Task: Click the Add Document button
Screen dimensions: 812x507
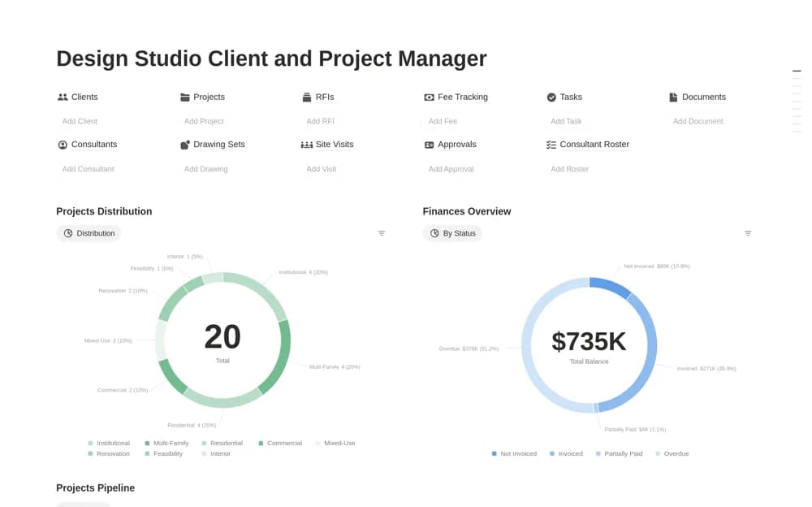Action: pos(698,121)
